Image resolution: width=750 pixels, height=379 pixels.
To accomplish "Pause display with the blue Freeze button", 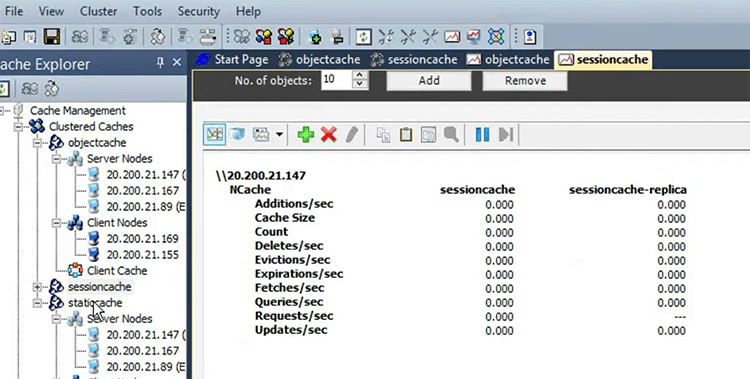I will [482, 135].
